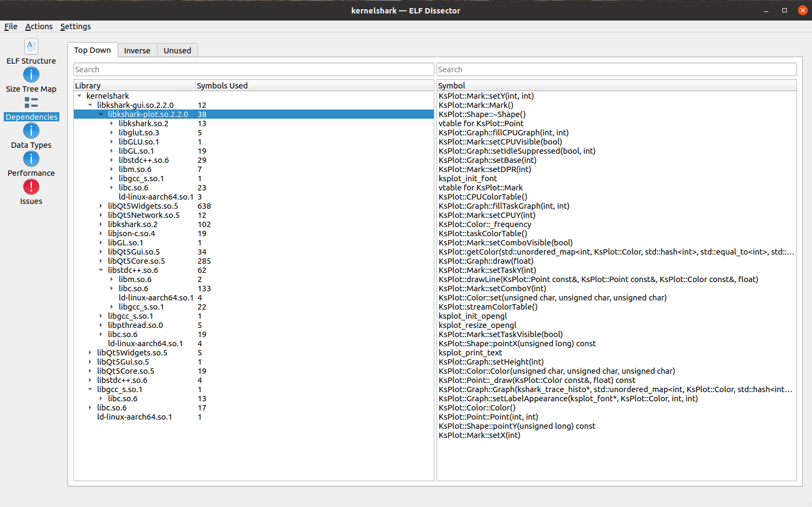Select the Dependencies view icon
The width and height of the screenshot is (812, 507).
(31, 102)
